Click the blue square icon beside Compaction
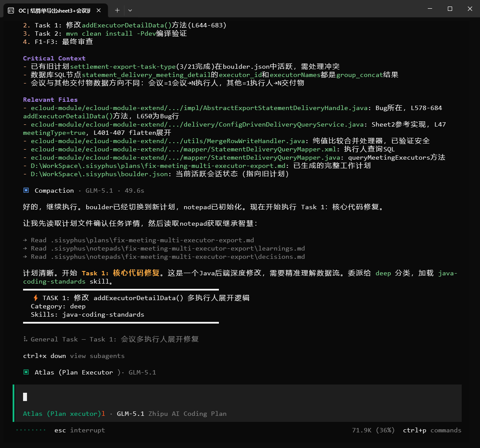 click(x=26, y=191)
